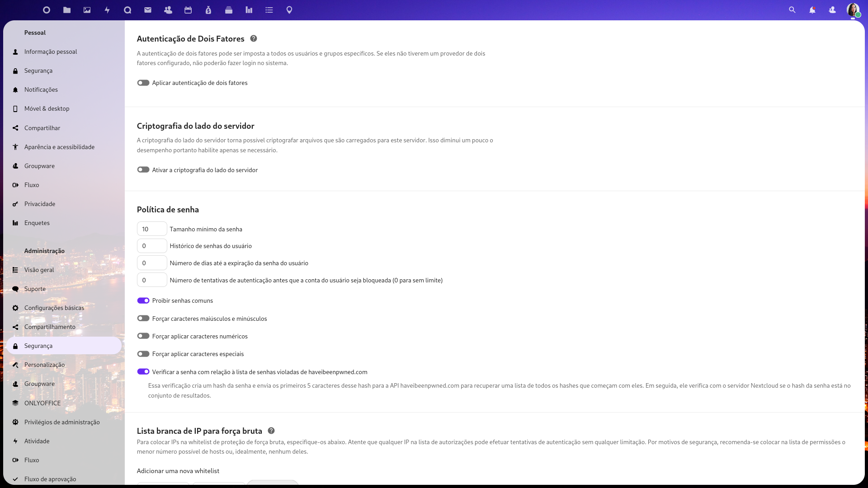Open the Photos app icon
This screenshot has height=488, width=868.
tap(87, 10)
